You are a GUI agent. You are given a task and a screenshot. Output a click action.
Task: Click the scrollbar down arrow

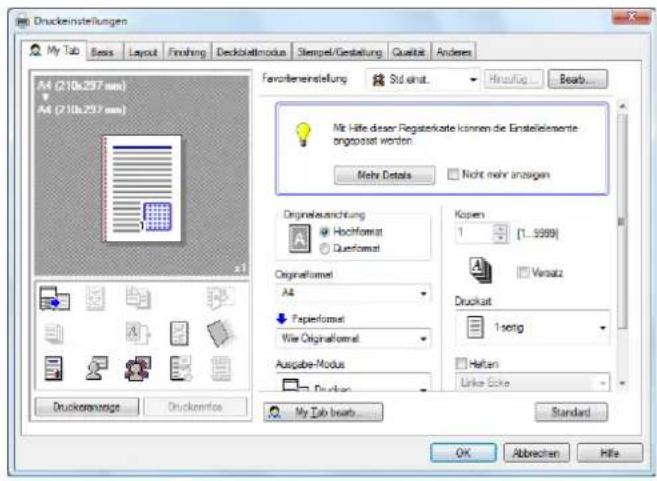[622, 383]
